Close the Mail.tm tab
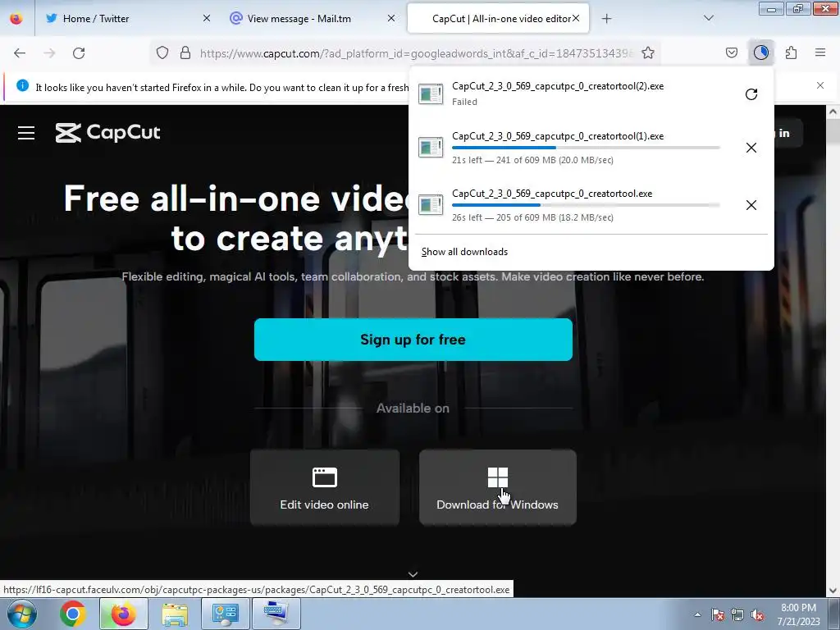Viewport: 840px width, 630px height. pyautogui.click(x=391, y=18)
